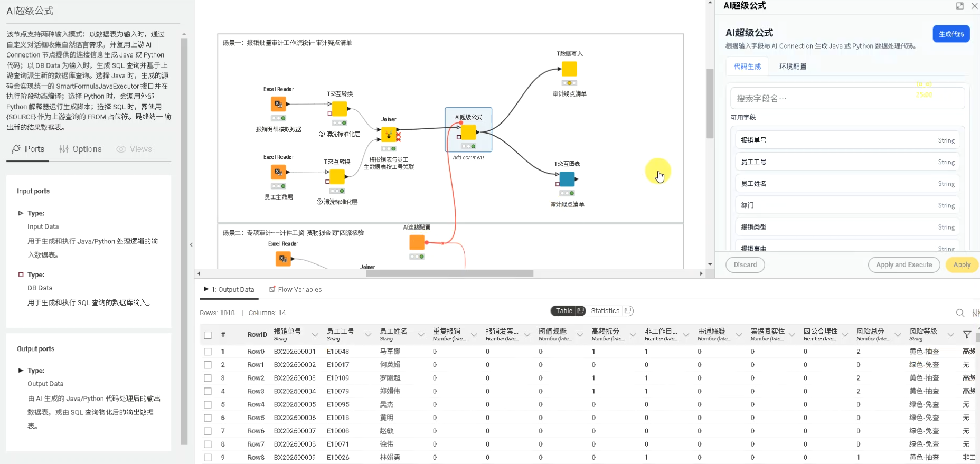The width and height of the screenshot is (980, 464).
Task: Pop out the Statistics view in new window
Action: coord(628,311)
